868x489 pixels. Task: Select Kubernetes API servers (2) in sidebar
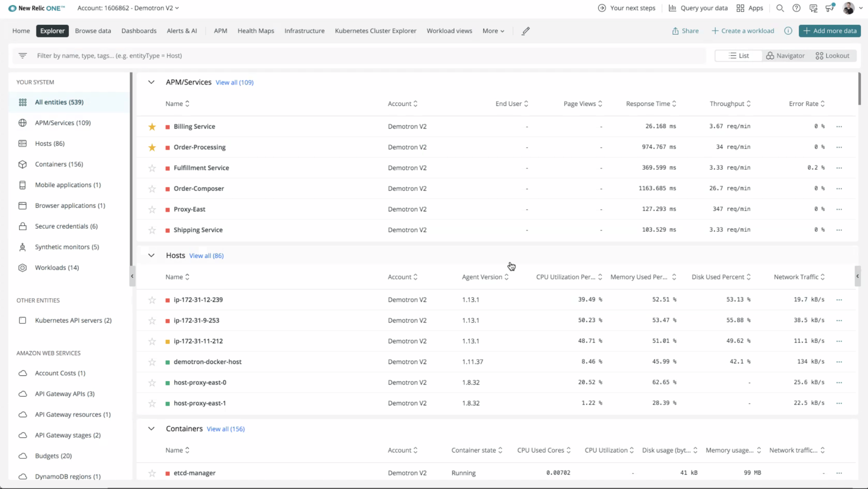[69, 320]
